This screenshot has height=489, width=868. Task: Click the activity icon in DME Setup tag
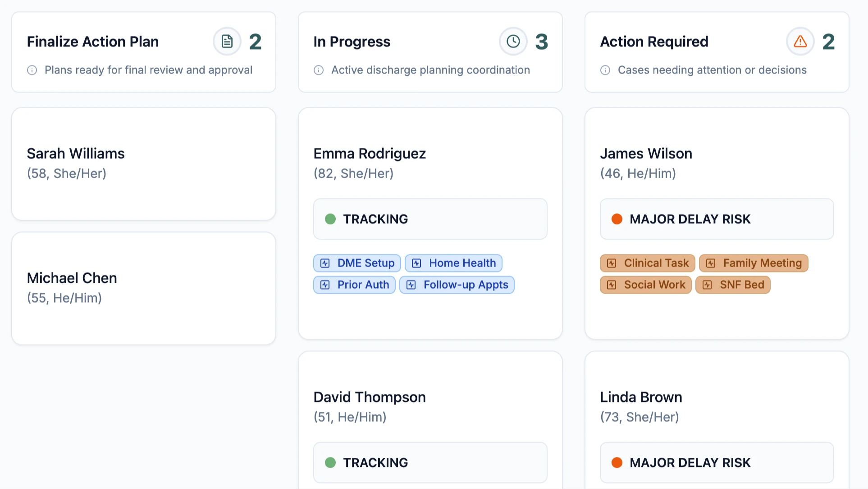pos(325,263)
